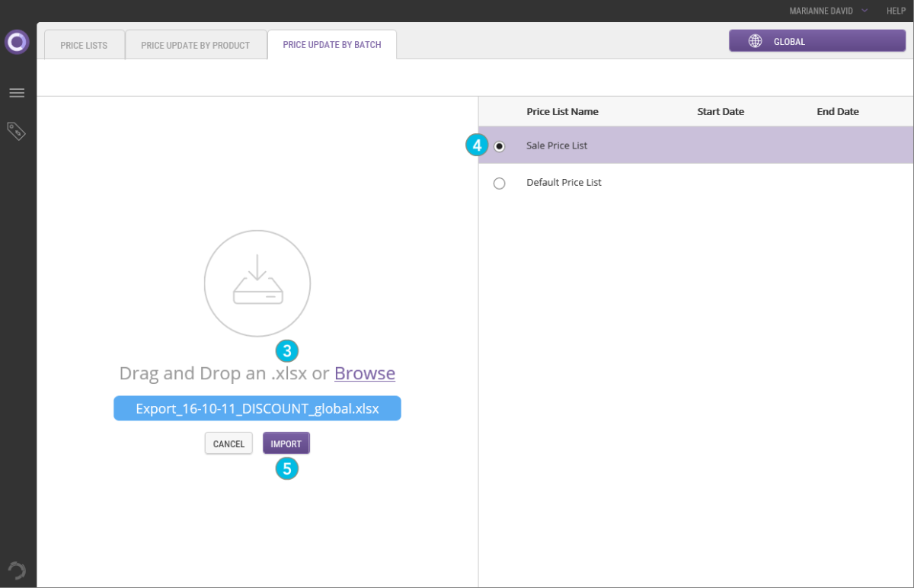Click the step 5 numbered marker
Image resolution: width=914 pixels, height=588 pixels.
pos(286,468)
